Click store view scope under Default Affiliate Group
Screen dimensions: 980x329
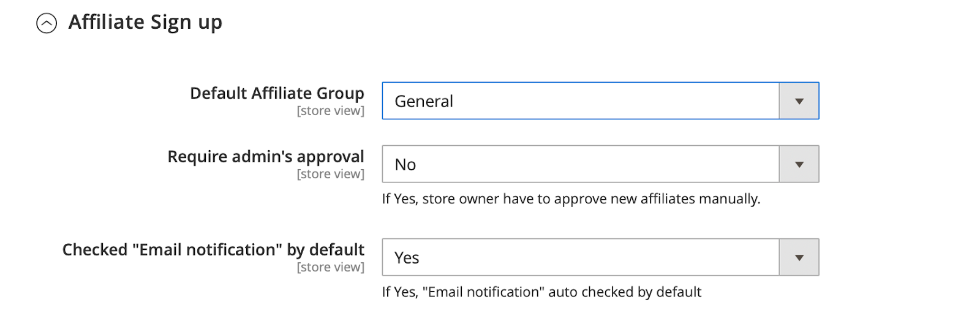(331, 111)
